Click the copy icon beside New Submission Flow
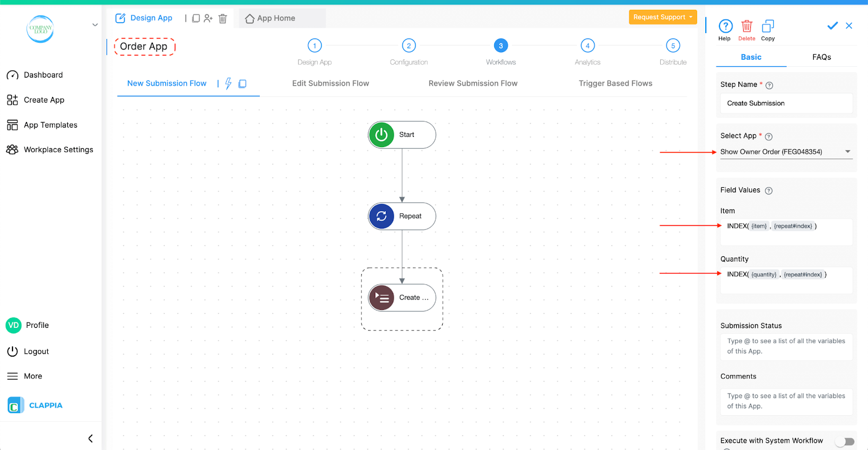The height and width of the screenshot is (450, 868). click(x=242, y=84)
